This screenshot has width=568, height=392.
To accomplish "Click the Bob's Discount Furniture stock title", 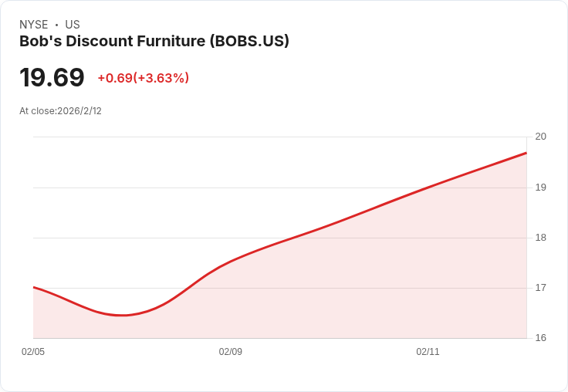I will (154, 42).
